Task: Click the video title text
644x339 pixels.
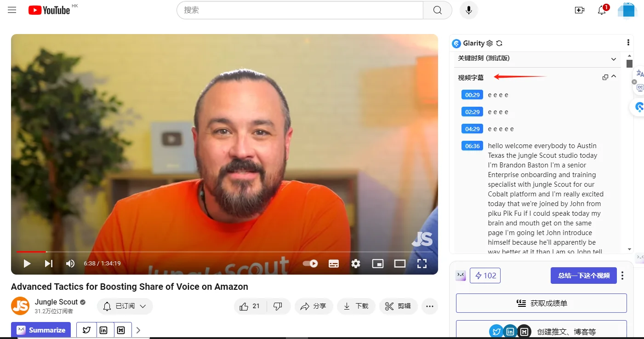Action: click(x=130, y=287)
